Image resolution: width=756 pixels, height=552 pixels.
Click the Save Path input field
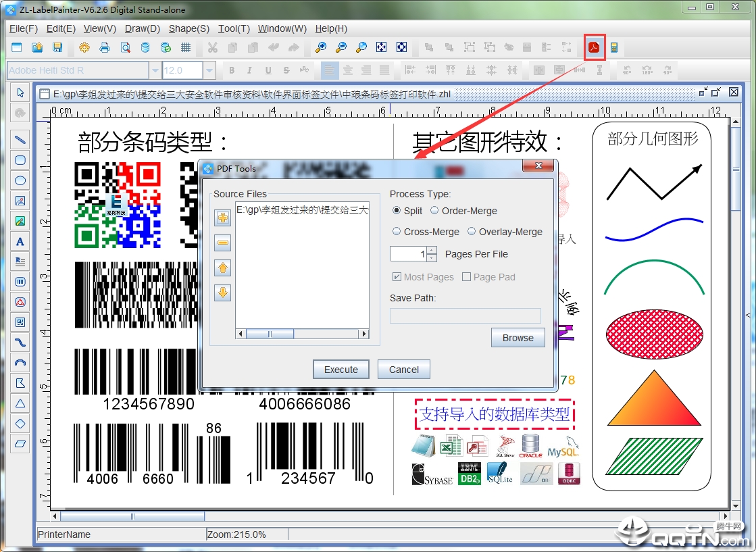pyautogui.click(x=465, y=316)
